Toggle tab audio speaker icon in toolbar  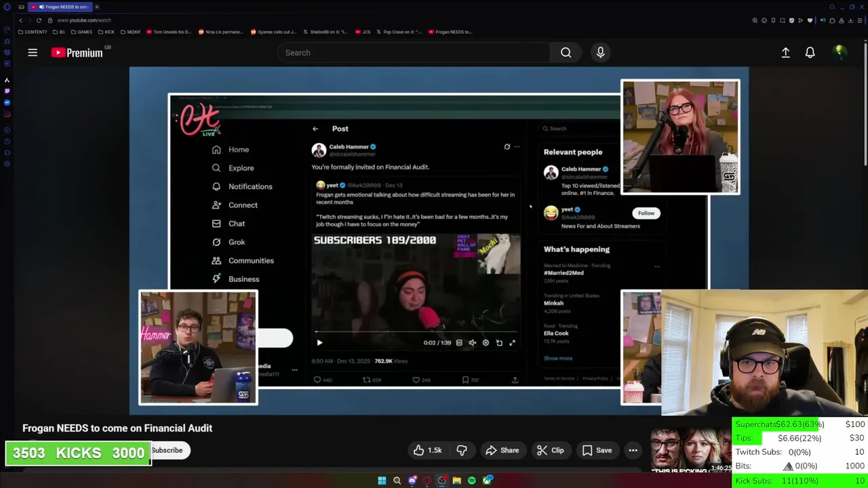coord(823,20)
